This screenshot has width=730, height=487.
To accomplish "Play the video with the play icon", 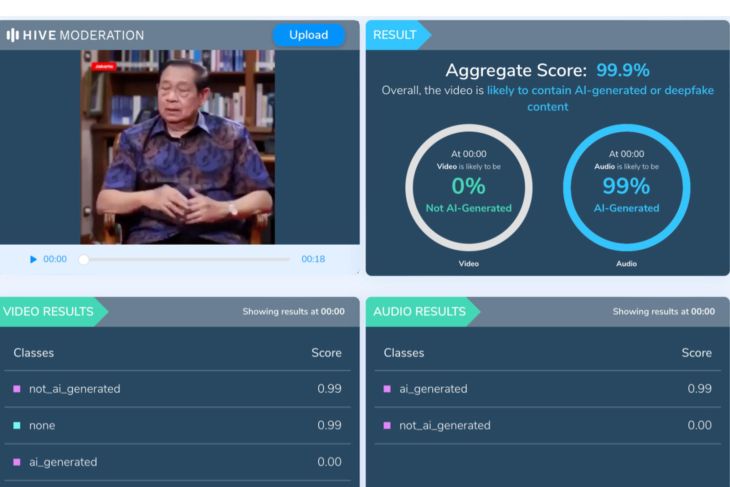I will [33, 259].
